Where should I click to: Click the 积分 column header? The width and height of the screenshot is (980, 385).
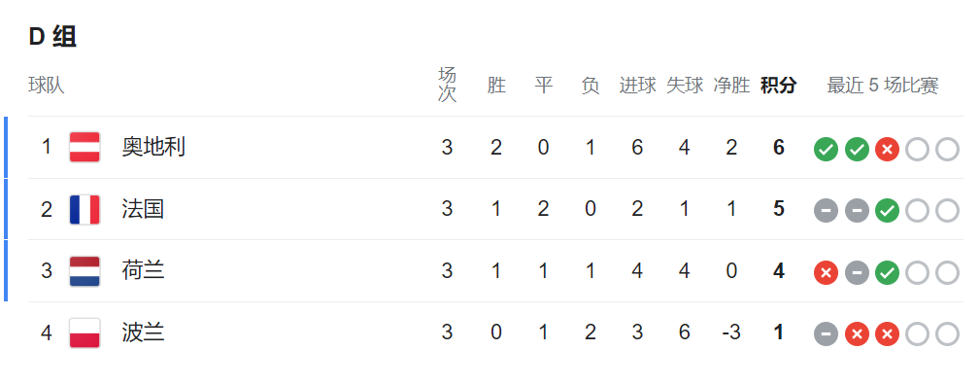(779, 86)
